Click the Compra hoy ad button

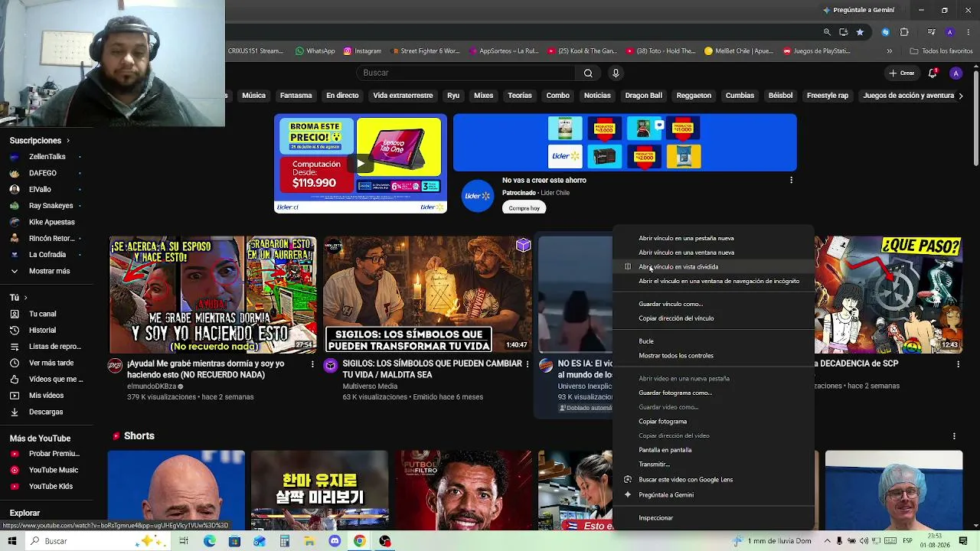(524, 208)
